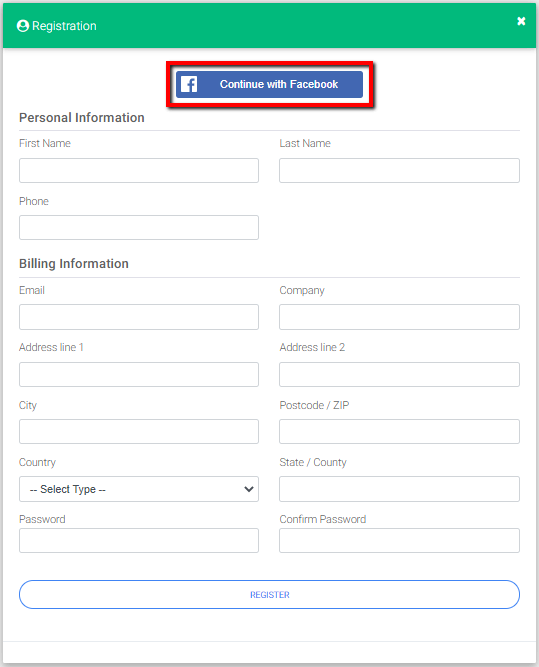Viewport: 539px width, 667px height.
Task: Click the Address line 1 field
Action: pyautogui.click(x=139, y=374)
